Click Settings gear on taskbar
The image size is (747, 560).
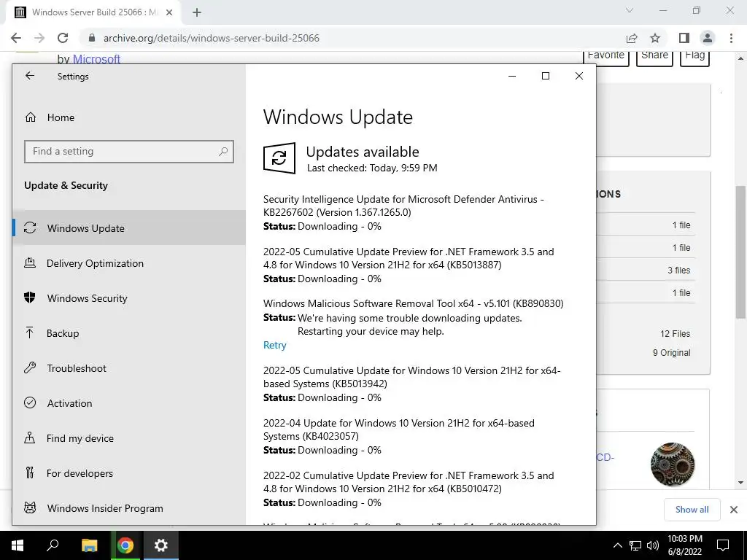161,545
